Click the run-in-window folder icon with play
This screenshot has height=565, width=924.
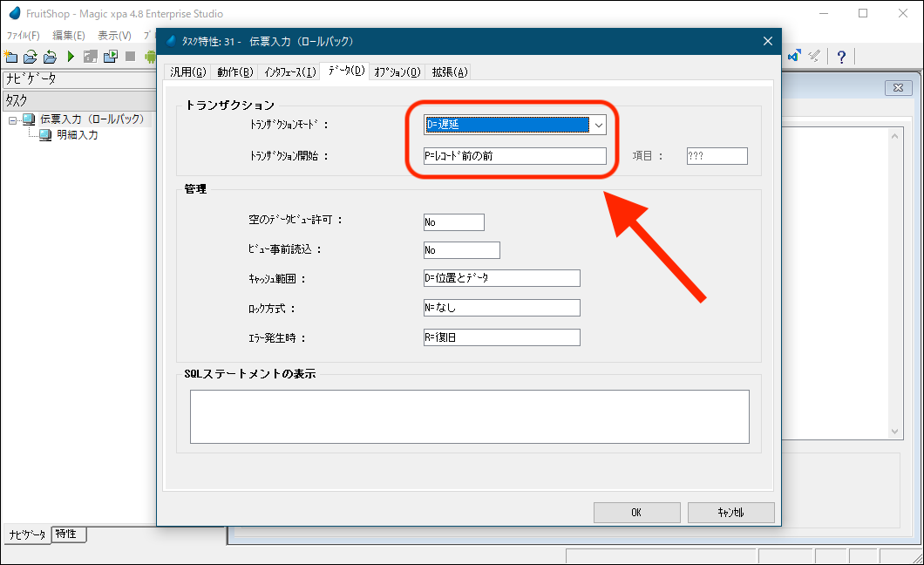(110, 57)
